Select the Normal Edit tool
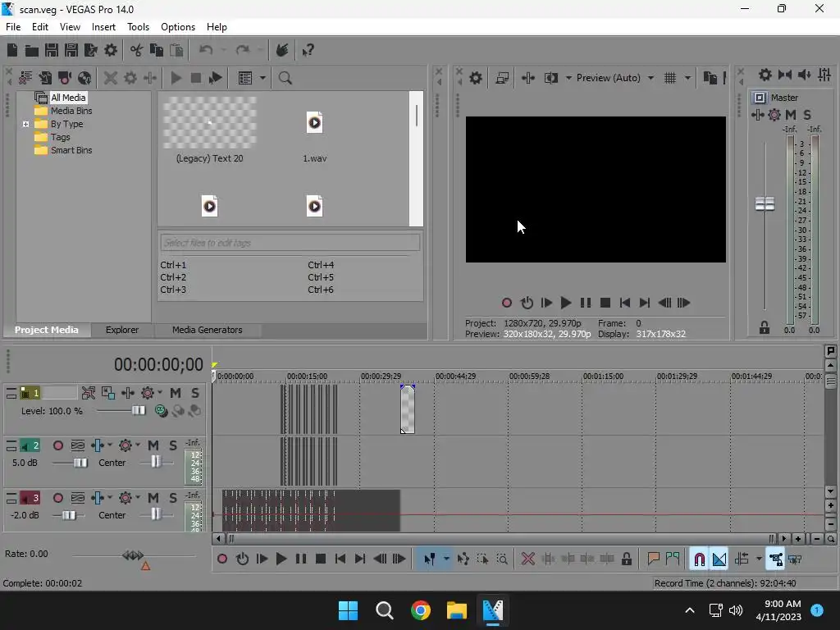This screenshot has height=630, width=840. tap(430, 559)
